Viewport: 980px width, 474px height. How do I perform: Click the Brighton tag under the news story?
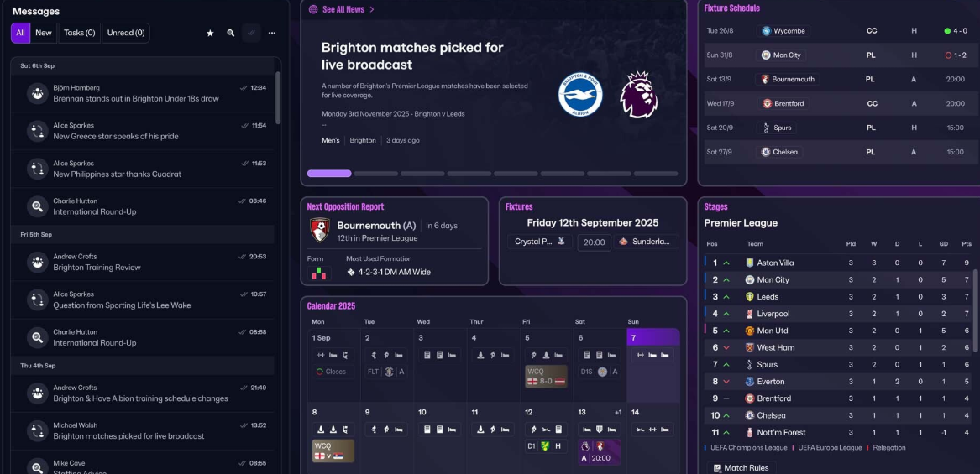(363, 140)
